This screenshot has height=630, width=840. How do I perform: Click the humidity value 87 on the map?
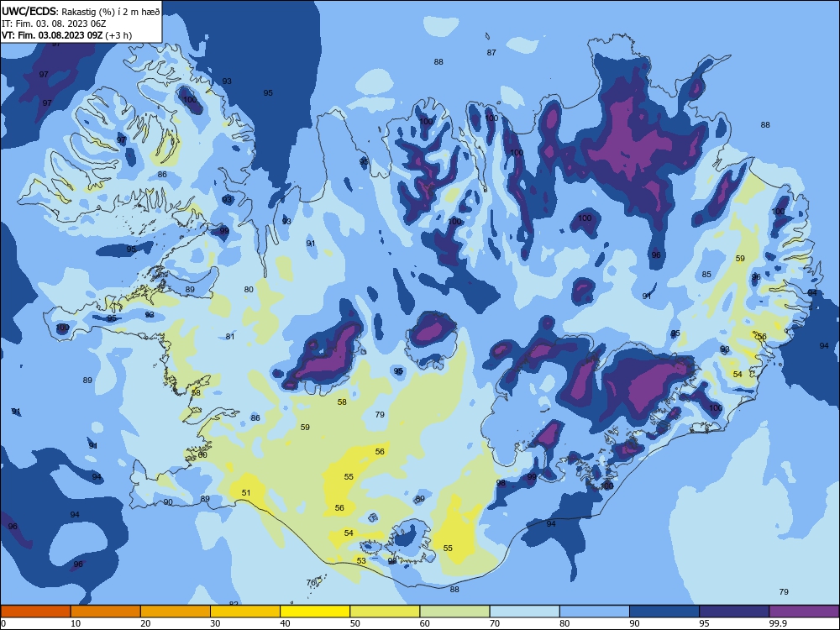(x=491, y=52)
